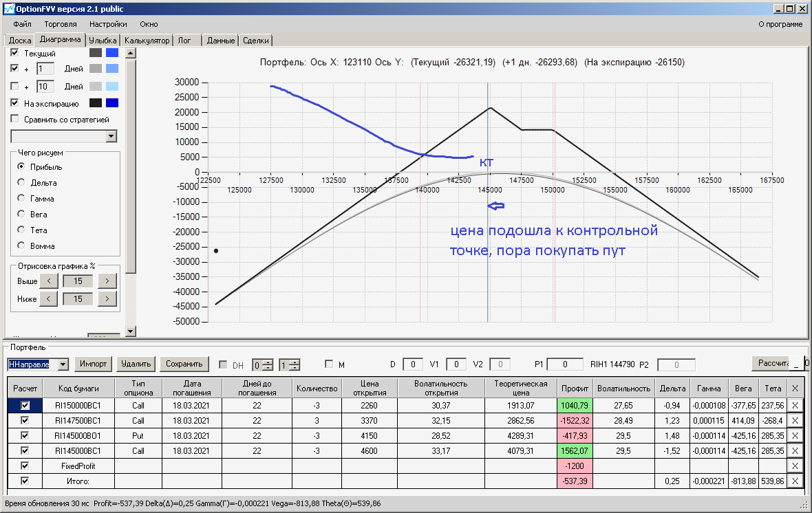Pick the dark blue 'На экспирацию' color swatch

[112, 103]
